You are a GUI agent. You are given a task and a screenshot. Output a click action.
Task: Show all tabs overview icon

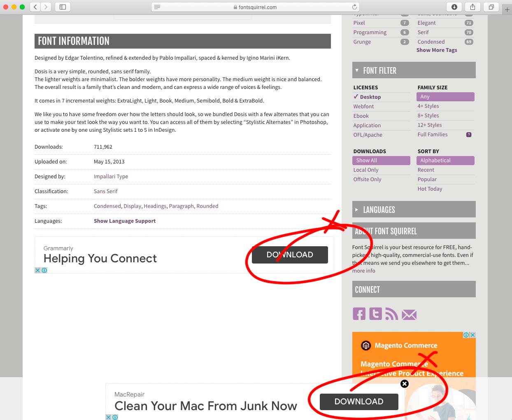click(491, 7)
